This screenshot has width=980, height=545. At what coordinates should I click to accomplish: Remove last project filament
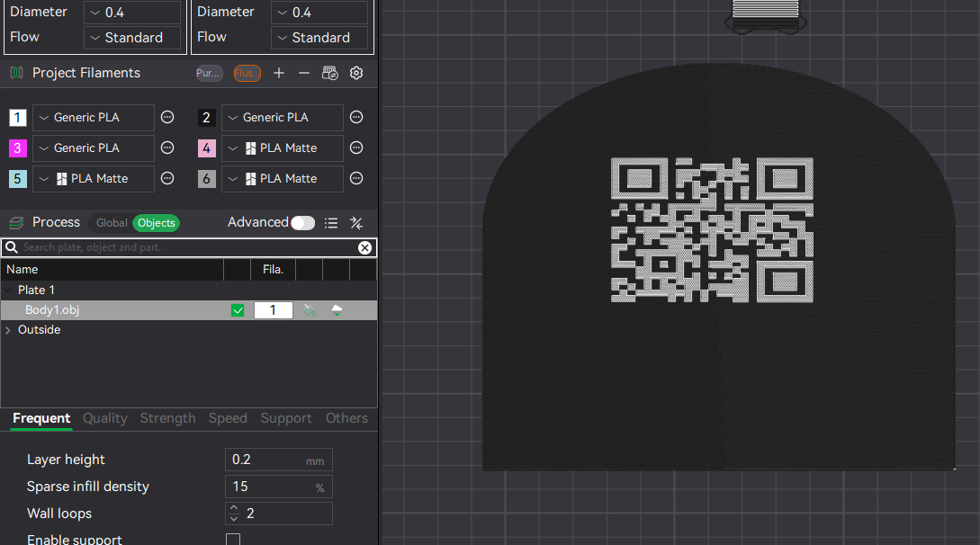tap(304, 73)
